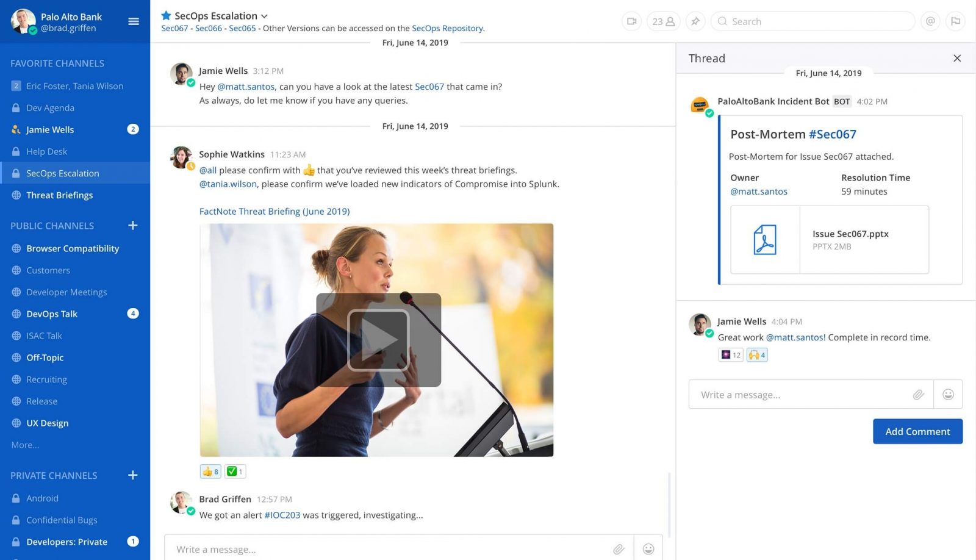Open the SecOps Repository link
The width and height of the screenshot is (976, 560).
click(448, 28)
